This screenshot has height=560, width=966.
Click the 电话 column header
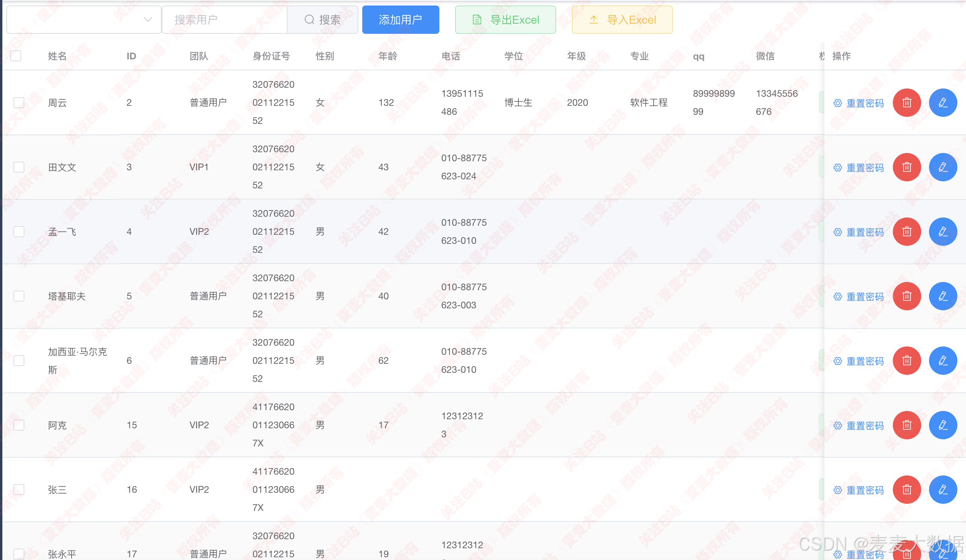tap(451, 56)
